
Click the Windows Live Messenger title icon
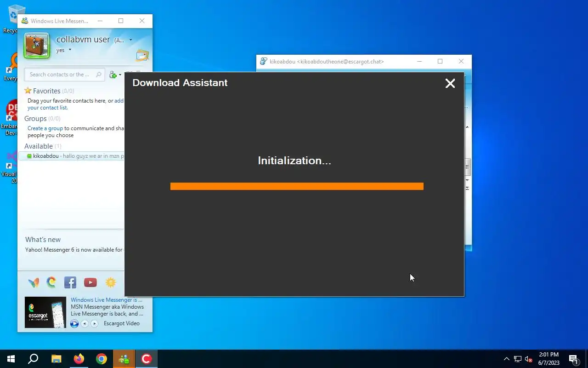25,21
